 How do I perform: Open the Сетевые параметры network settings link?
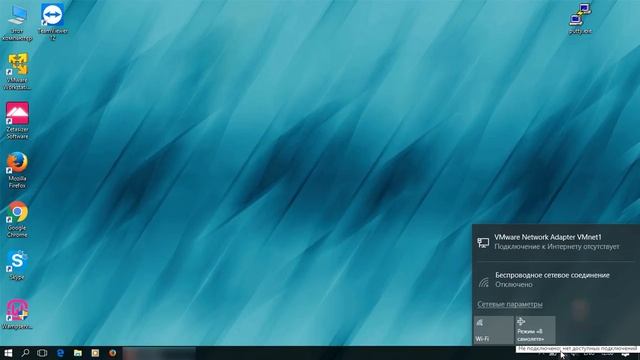tap(510, 304)
